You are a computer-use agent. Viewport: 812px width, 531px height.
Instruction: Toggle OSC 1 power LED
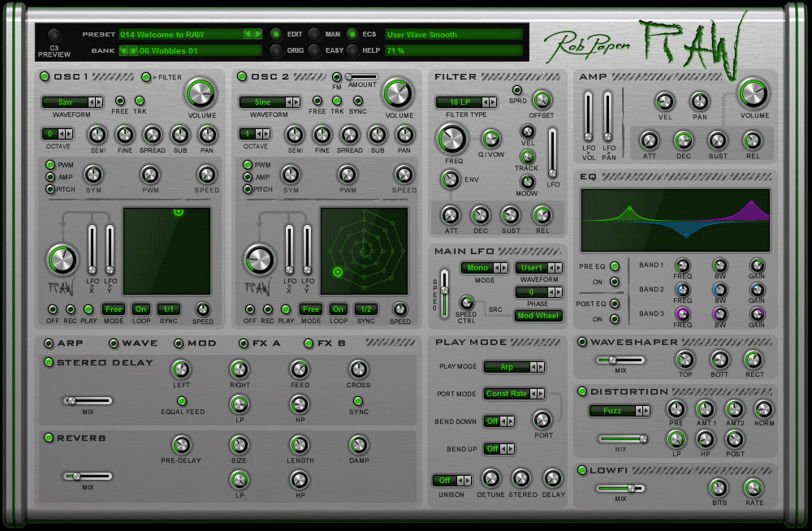click(45, 76)
